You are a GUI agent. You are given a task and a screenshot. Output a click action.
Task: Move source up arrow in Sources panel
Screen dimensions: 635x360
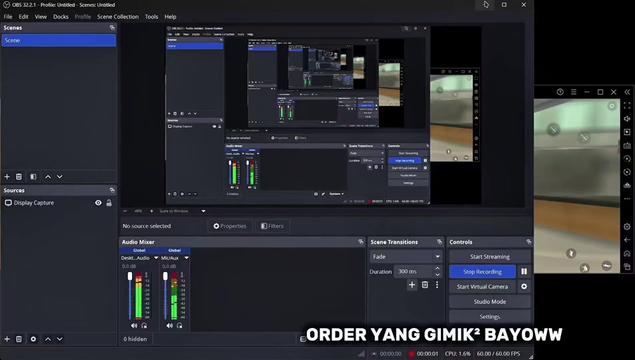tap(48, 339)
